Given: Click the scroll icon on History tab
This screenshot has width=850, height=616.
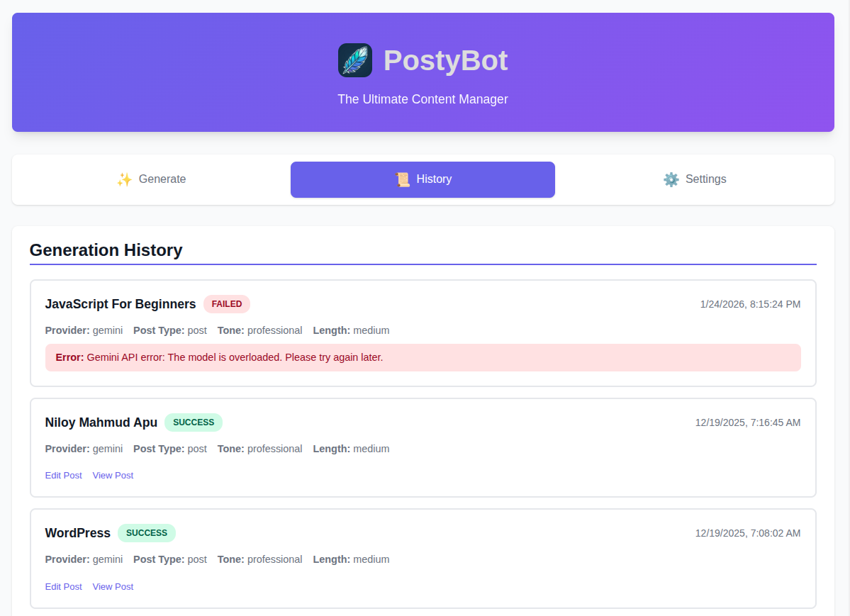Looking at the screenshot, I should [x=402, y=179].
